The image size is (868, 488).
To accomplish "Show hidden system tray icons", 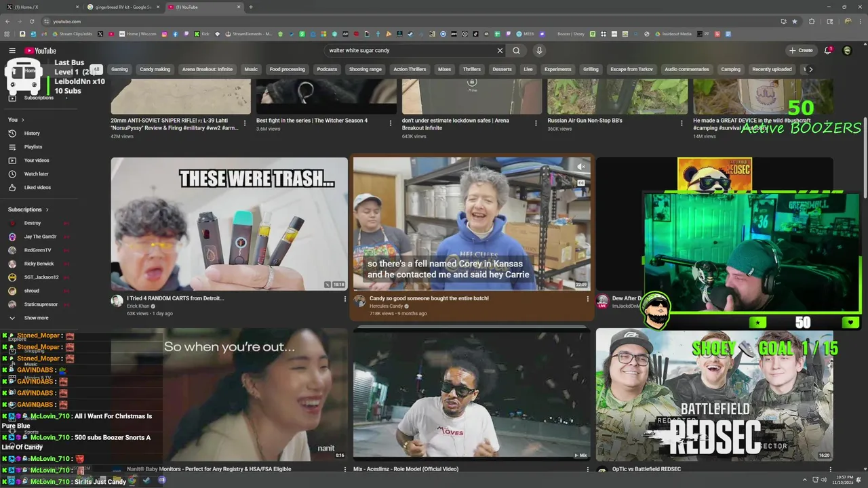I will coord(805,480).
